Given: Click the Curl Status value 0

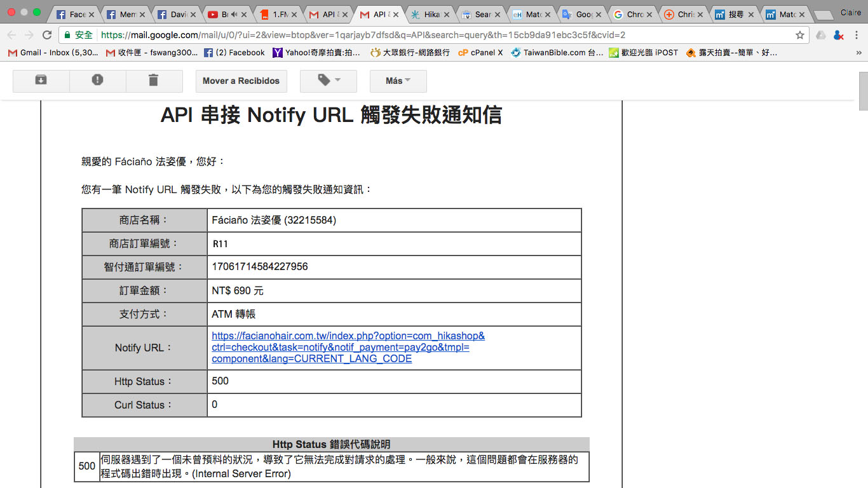Looking at the screenshot, I should point(215,405).
